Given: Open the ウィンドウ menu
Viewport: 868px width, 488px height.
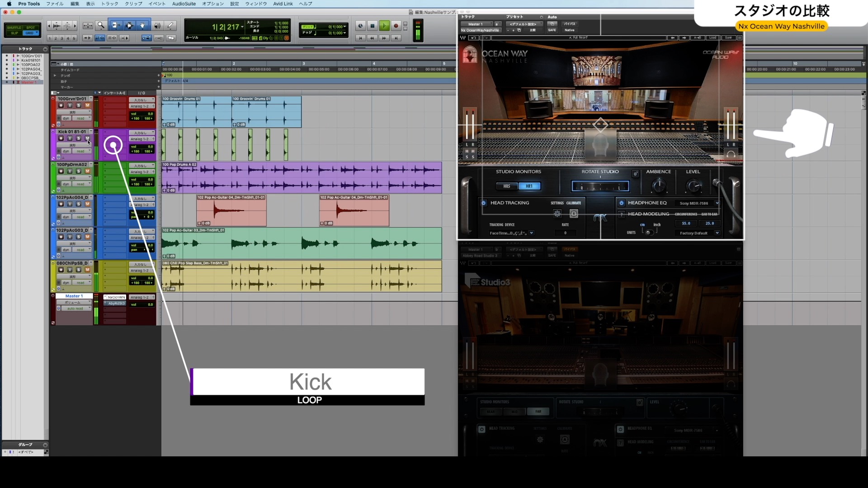Looking at the screenshot, I should coord(256,4).
